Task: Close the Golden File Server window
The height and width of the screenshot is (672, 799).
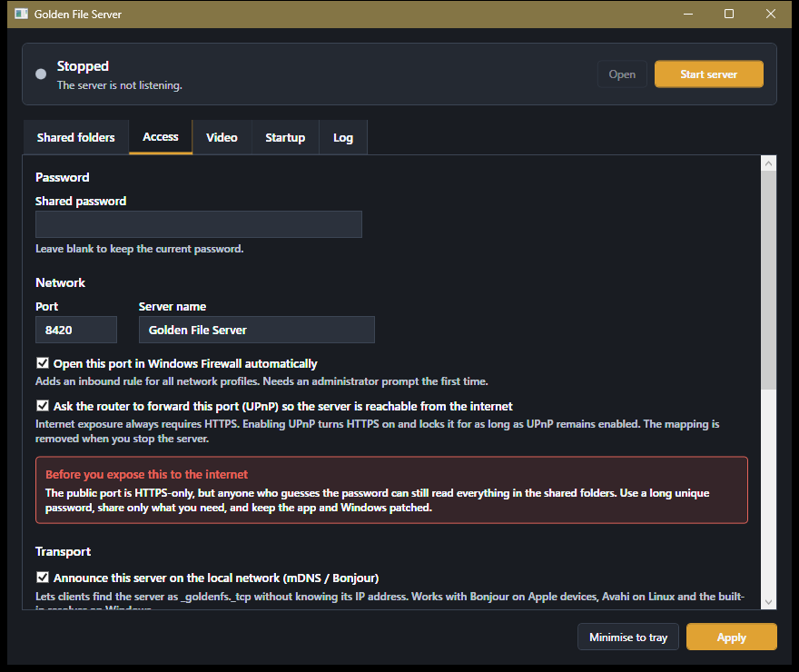Action: tap(771, 14)
